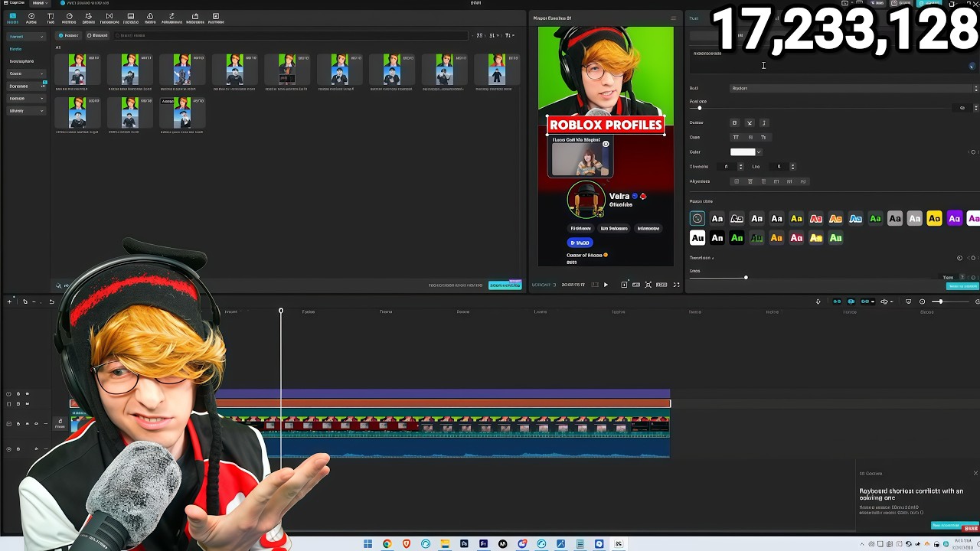The image size is (980, 551).
Task: Click the fullscreen icon in preview controls
Action: (676, 285)
